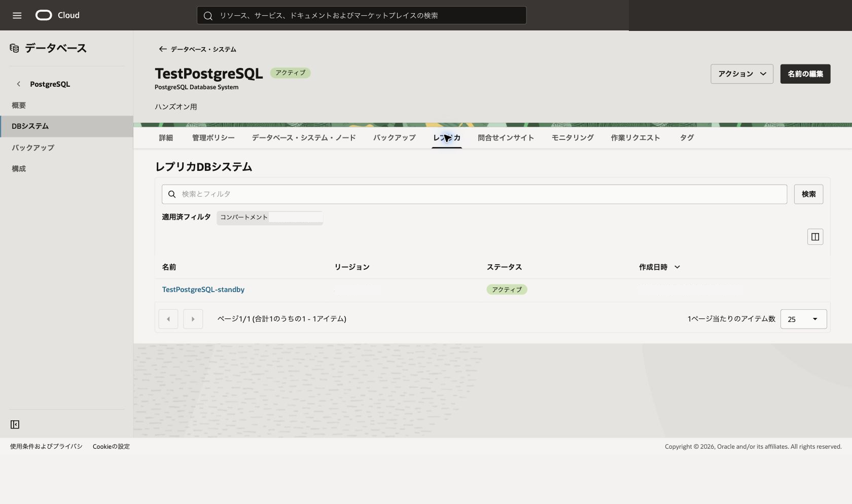The width and height of the screenshot is (852, 504).
Task: Click the database icon beside データベース heading
Action: [x=15, y=48]
